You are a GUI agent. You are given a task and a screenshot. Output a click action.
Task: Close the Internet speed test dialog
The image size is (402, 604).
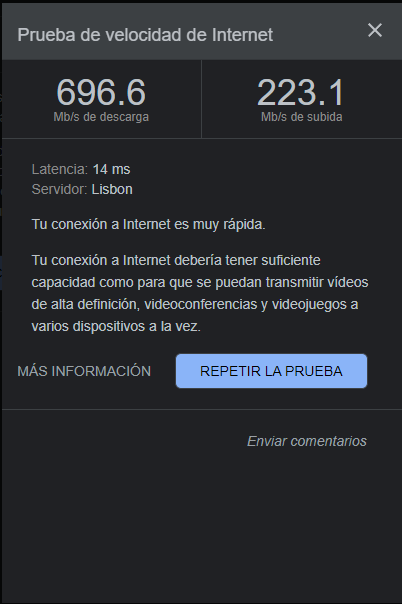[x=375, y=30]
